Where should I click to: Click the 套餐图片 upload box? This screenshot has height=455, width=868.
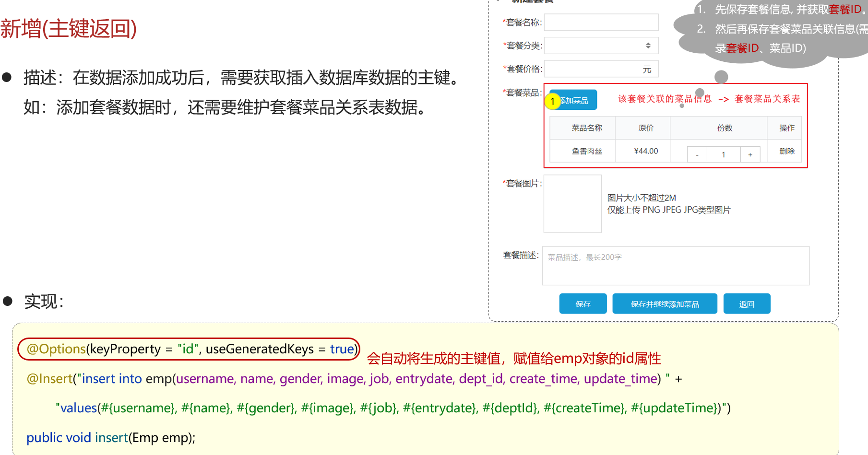[x=572, y=204]
